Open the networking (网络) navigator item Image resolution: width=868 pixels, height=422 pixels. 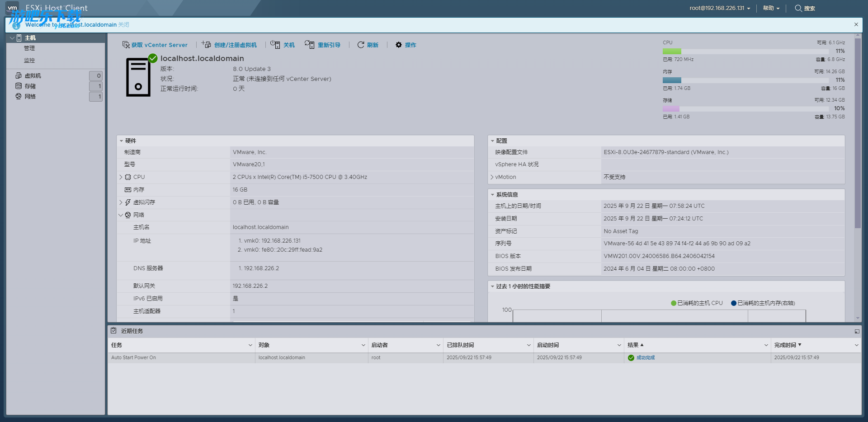[x=30, y=96]
